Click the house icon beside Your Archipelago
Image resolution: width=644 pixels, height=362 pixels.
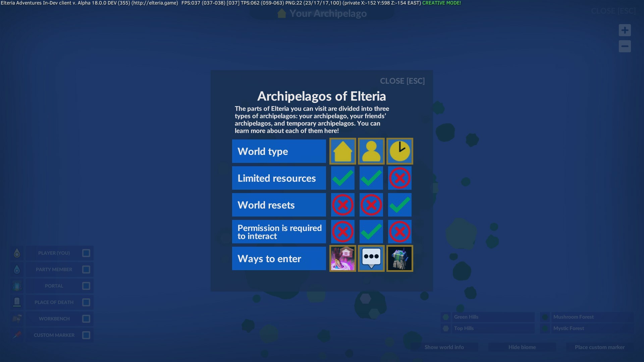pyautogui.click(x=282, y=13)
